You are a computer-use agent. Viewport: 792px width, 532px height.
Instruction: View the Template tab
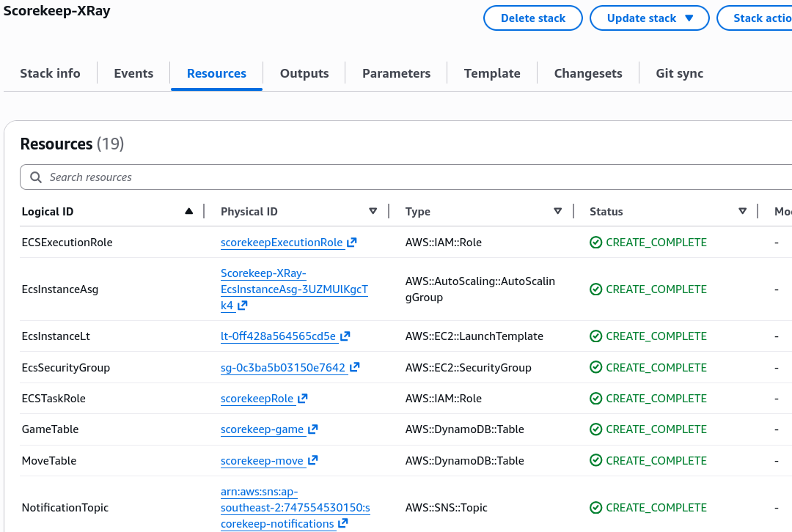pyautogui.click(x=492, y=73)
